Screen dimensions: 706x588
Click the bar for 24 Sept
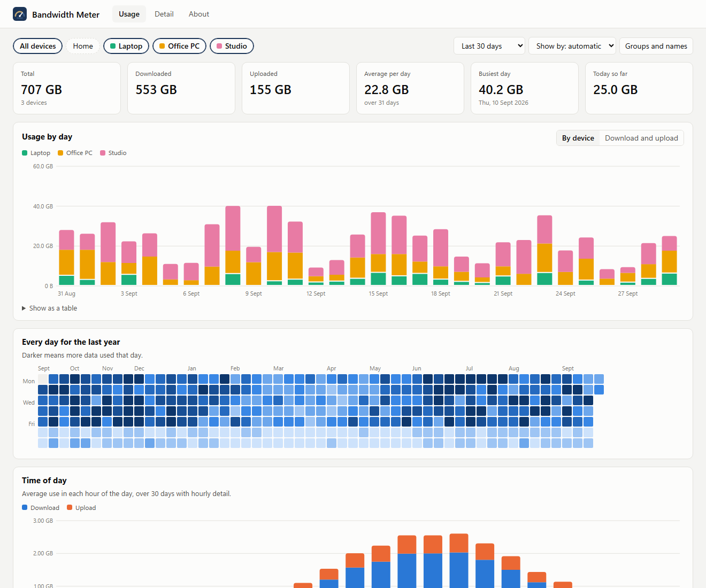(x=565, y=268)
